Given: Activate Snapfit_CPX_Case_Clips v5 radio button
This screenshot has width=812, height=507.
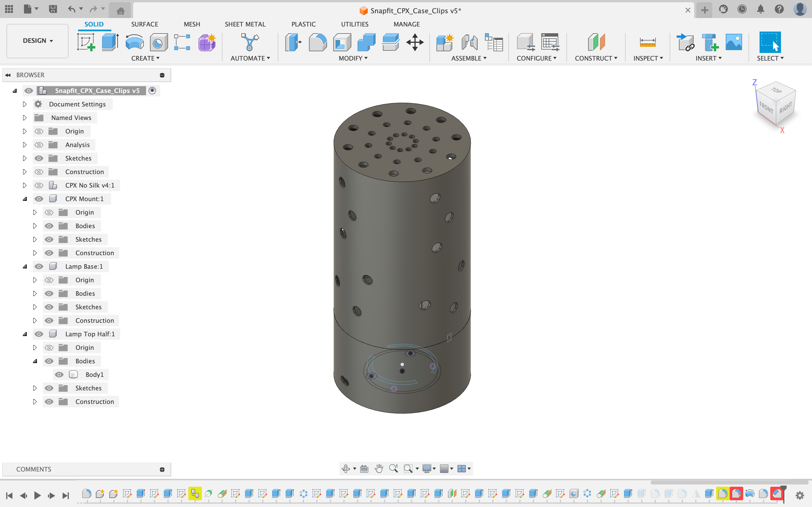Looking at the screenshot, I should tap(152, 90).
